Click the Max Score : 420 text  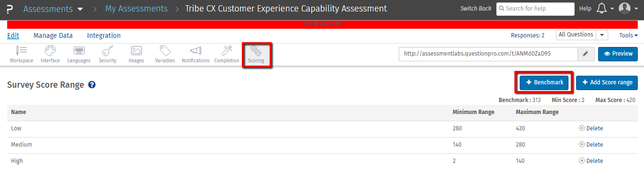615,100
